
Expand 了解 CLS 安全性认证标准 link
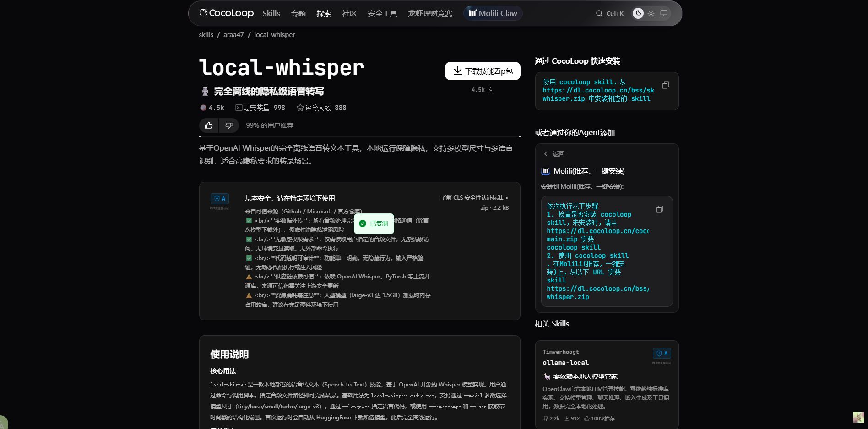point(474,198)
